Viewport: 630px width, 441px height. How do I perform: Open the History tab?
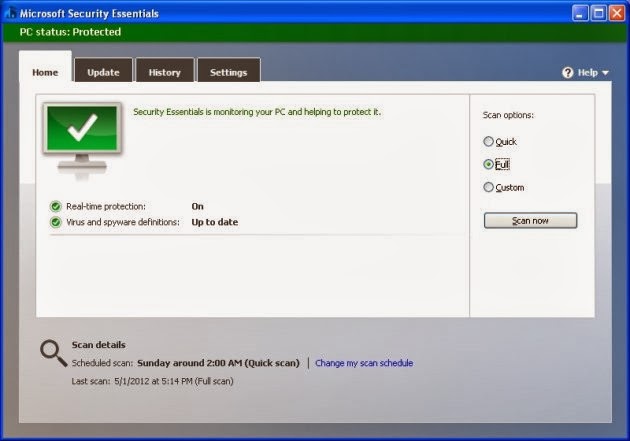click(165, 70)
